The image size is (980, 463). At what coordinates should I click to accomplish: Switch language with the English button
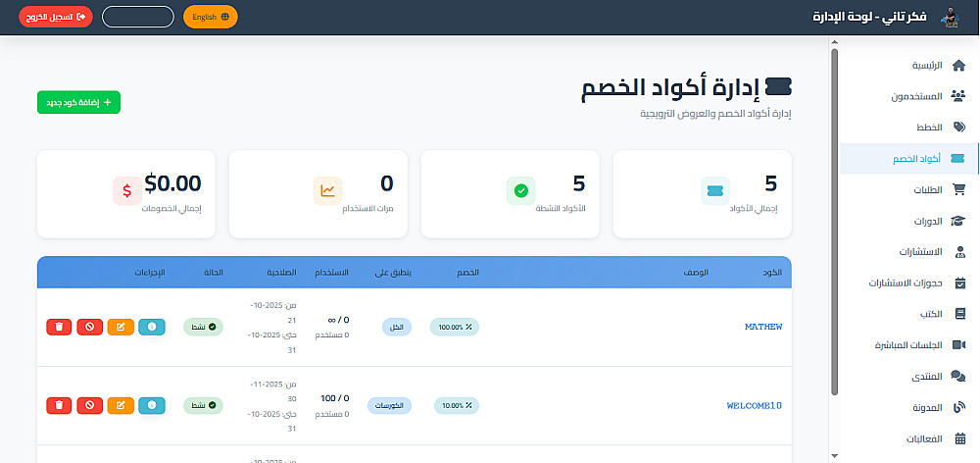point(211,17)
